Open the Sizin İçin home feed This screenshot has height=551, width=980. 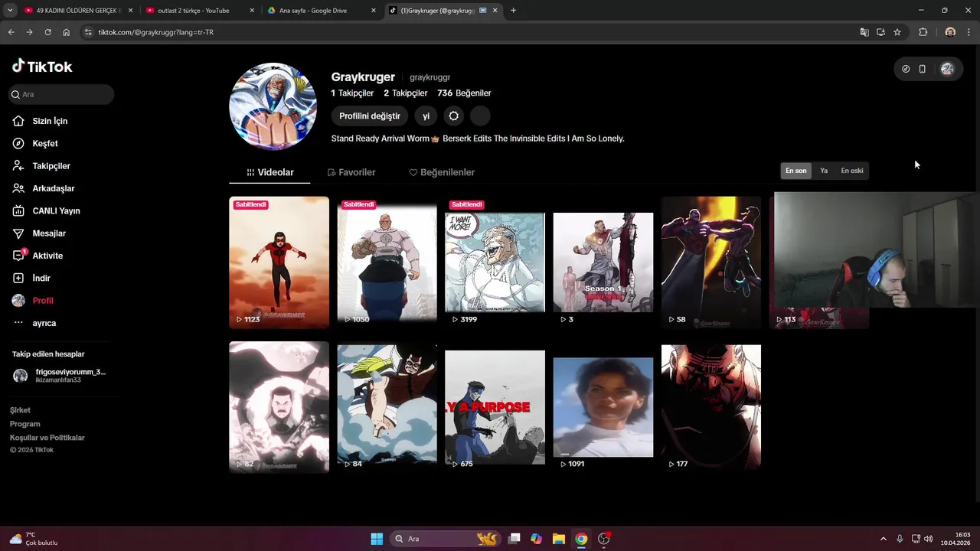51,121
